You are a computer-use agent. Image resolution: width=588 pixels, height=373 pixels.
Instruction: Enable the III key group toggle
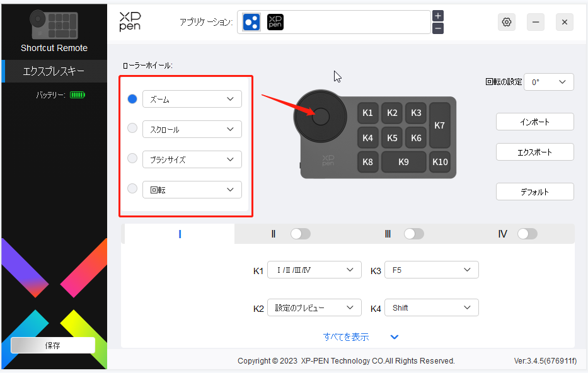tap(414, 233)
